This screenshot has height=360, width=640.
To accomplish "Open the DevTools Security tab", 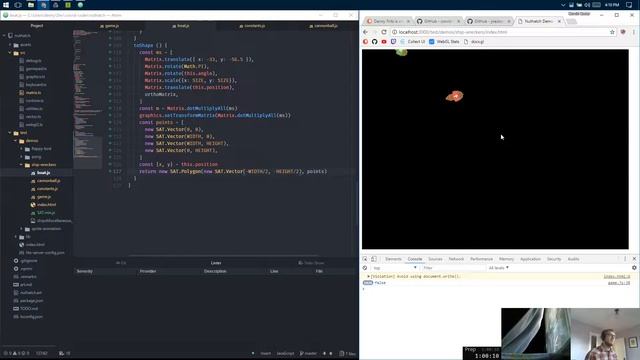I will pyautogui.click(x=554, y=259).
